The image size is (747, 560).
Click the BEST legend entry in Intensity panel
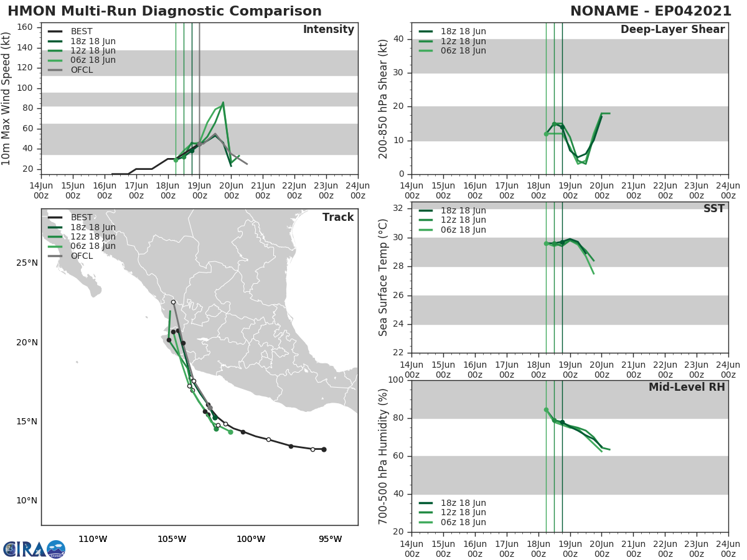[x=82, y=32]
